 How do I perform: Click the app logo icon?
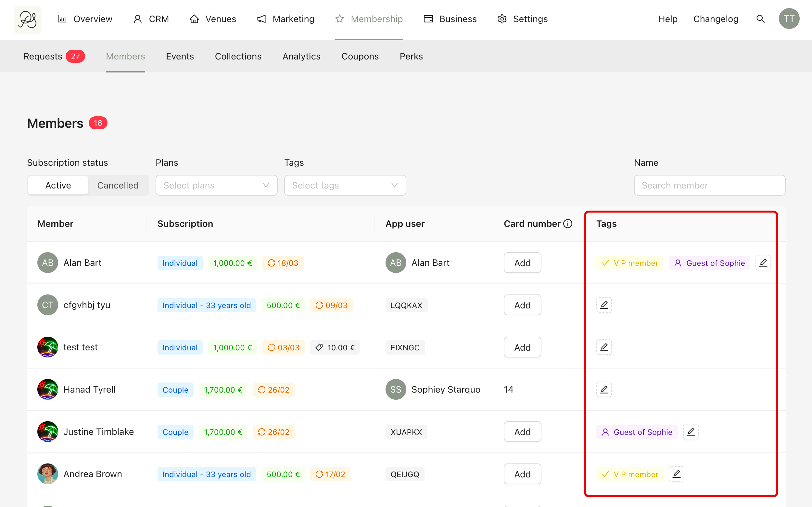click(28, 19)
